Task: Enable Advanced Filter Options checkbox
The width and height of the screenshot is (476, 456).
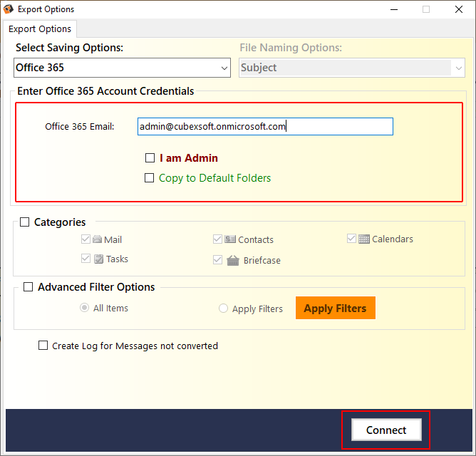Action: [29, 286]
